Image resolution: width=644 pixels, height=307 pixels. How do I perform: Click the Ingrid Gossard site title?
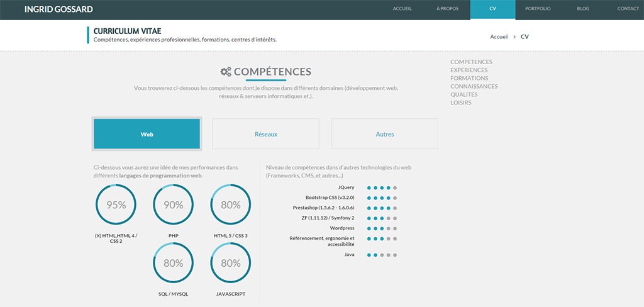pyautogui.click(x=58, y=9)
